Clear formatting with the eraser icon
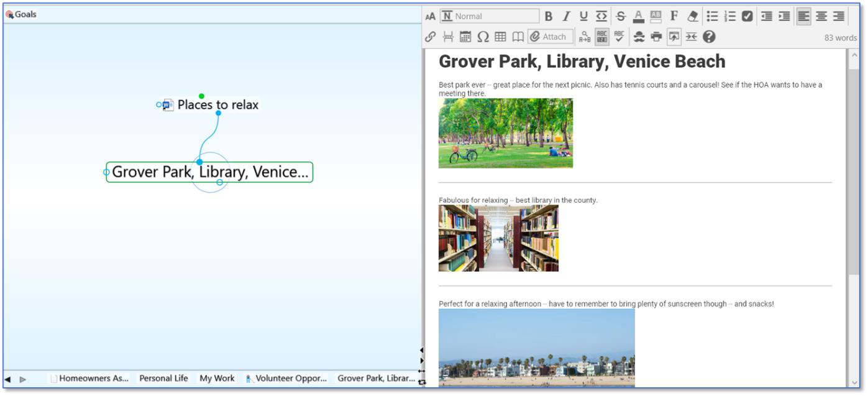868x396 pixels. [692, 17]
